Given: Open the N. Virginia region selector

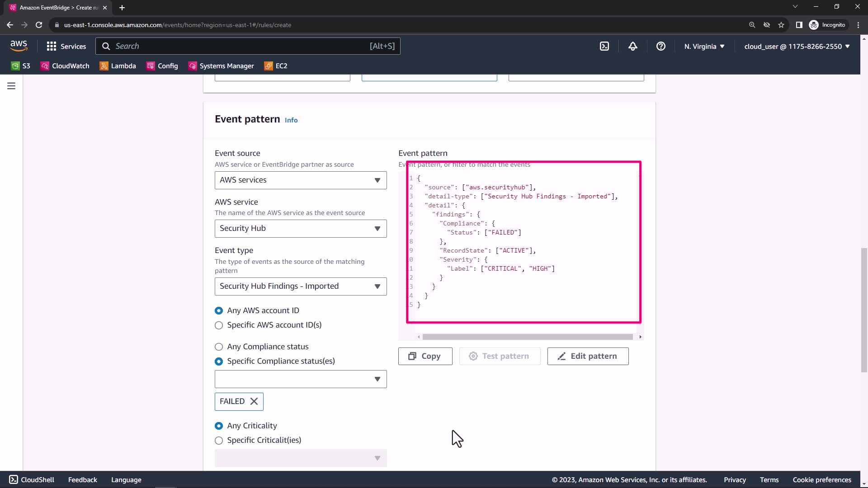Looking at the screenshot, I should pos(704,46).
